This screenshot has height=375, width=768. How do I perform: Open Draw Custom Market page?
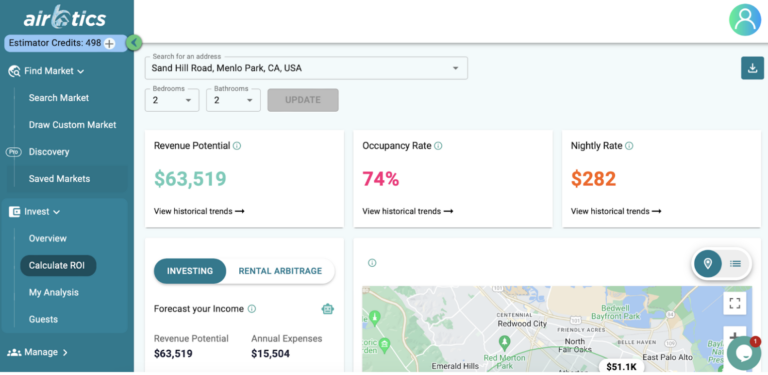[x=72, y=125]
